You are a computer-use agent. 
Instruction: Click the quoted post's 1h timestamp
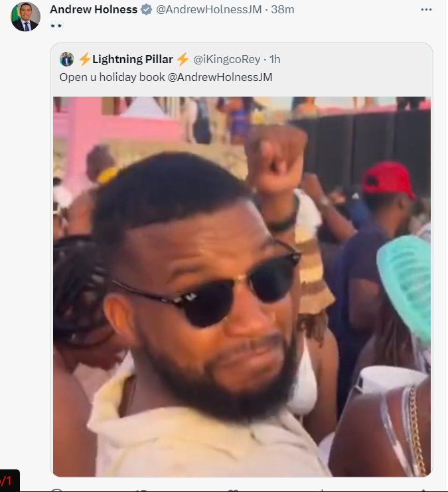275,59
